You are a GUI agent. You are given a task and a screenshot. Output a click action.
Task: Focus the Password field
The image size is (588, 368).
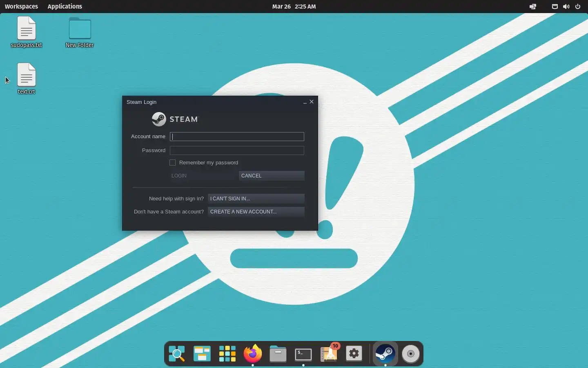coord(237,150)
